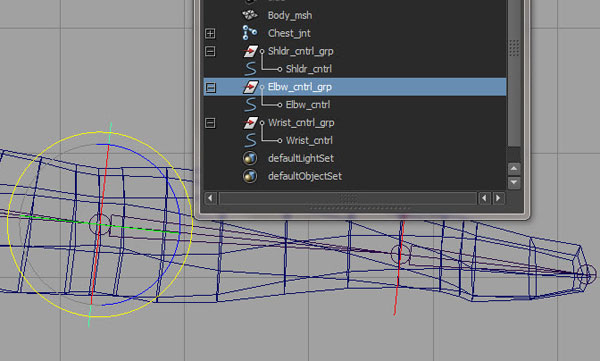Select the Shldr_cntrl curve node
600x361 pixels.
309,69
